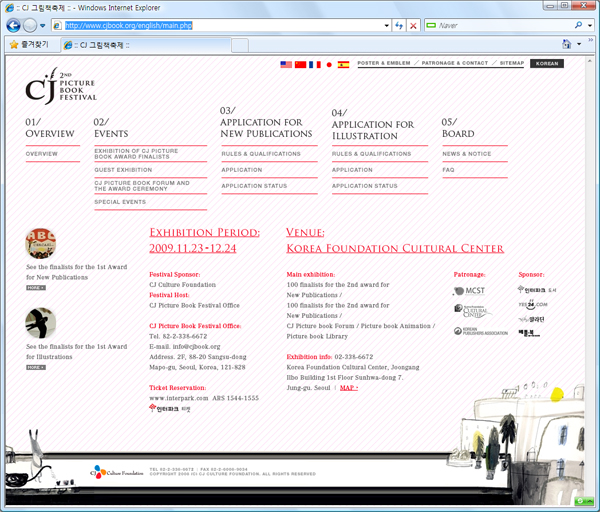The width and height of the screenshot is (600, 512).
Task: Open Application Status under New Publications
Action: click(x=254, y=186)
